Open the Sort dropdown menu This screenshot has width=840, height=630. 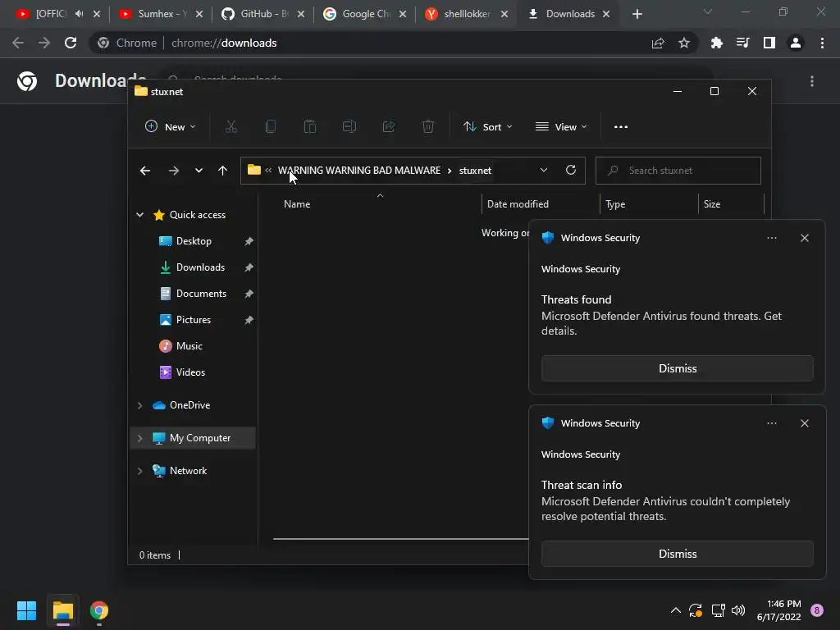487,127
